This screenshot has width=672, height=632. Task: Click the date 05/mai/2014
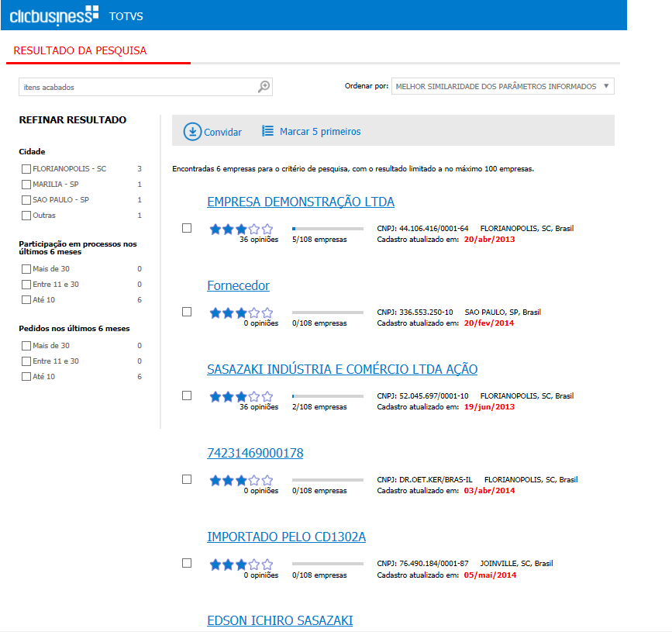[x=491, y=575]
